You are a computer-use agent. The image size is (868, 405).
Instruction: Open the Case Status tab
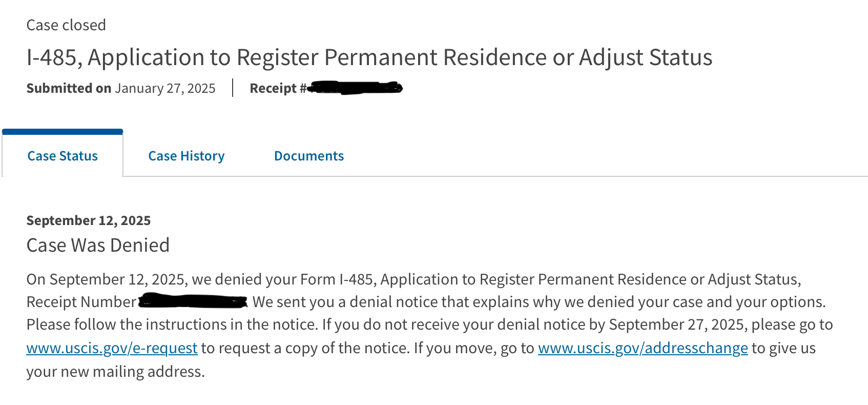click(x=63, y=156)
